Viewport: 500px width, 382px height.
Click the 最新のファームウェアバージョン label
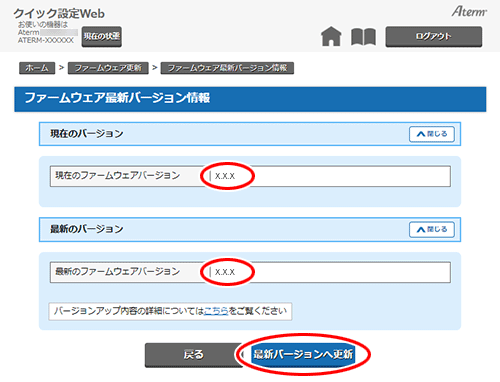pos(118,271)
